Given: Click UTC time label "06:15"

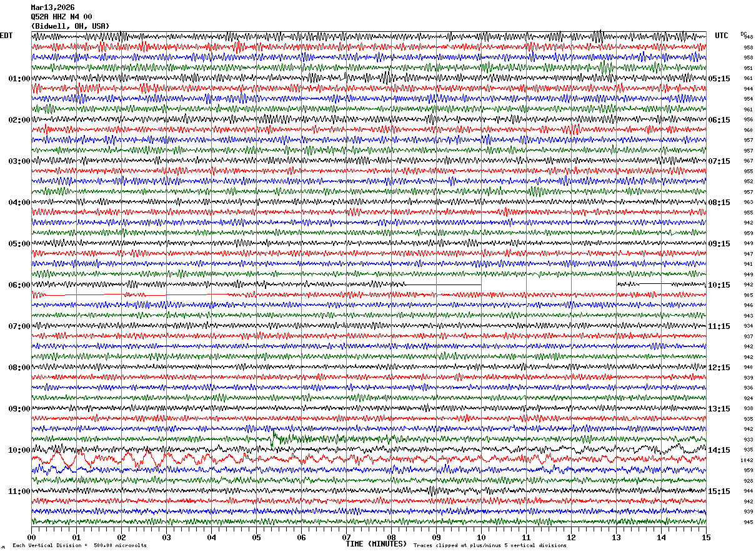Looking at the screenshot, I should [x=719, y=120].
